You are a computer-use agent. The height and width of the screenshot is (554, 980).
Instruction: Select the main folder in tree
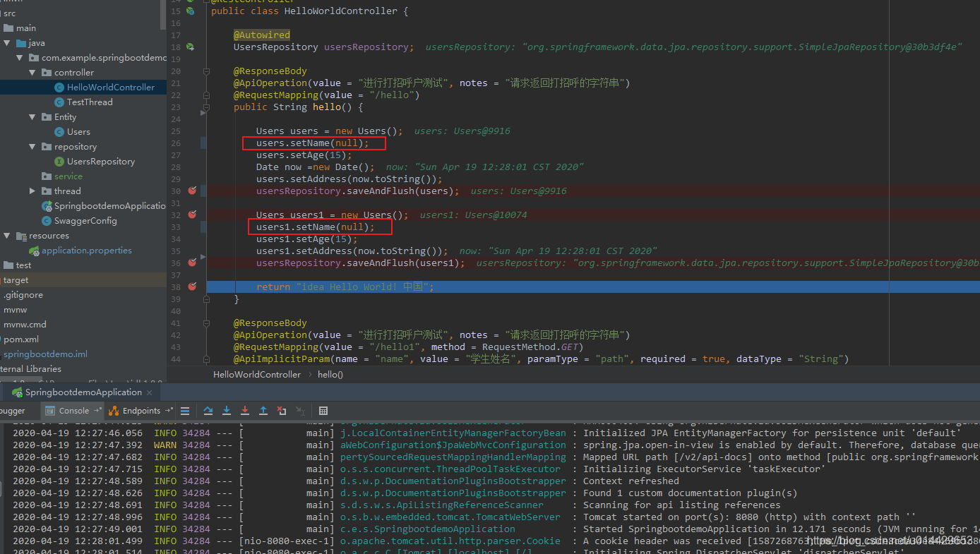(26, 28)
